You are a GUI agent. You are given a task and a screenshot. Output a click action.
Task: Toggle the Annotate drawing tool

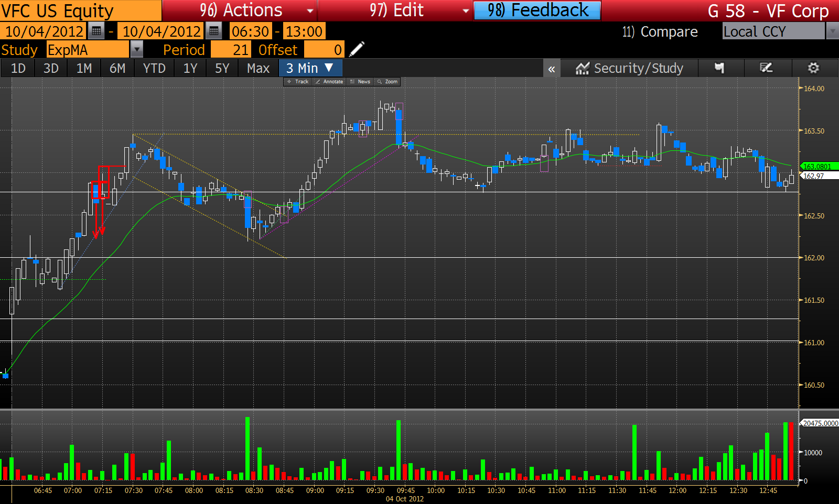(x=329, y=82)
